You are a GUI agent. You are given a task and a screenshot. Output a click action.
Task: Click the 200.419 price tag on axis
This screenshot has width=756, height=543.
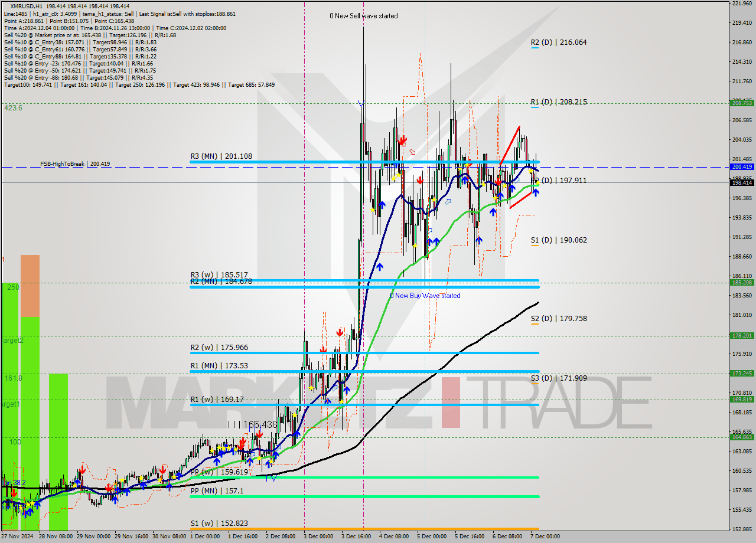(x=742, y=167)
